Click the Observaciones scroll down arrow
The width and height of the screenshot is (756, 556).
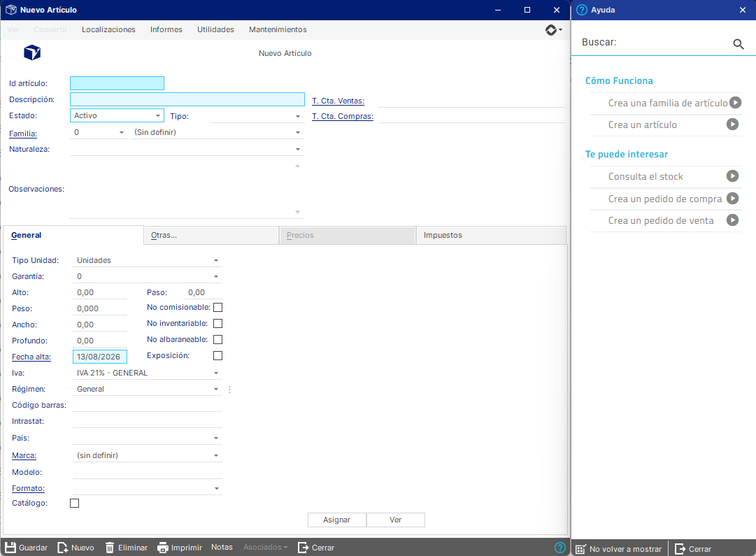click(x=297, y=212)
